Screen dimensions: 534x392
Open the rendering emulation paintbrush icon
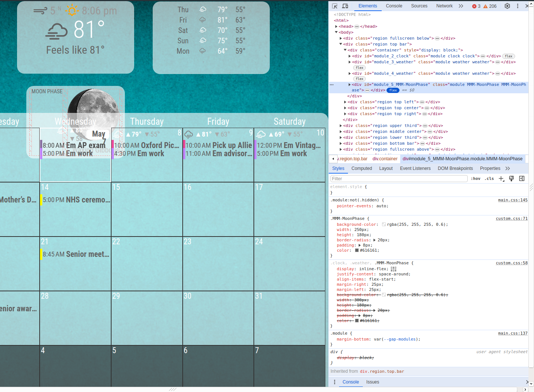pyautogui.click(x=511, y=179)
